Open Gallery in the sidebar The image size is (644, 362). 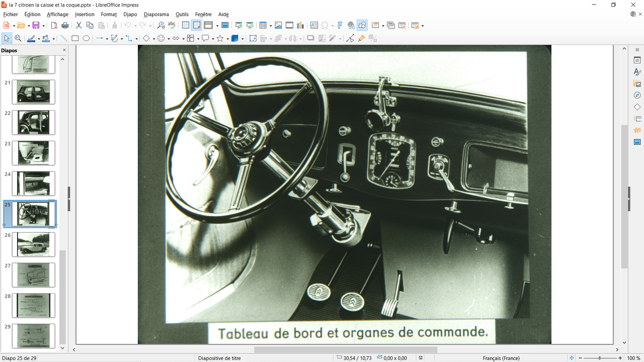[x=637, y=83]
